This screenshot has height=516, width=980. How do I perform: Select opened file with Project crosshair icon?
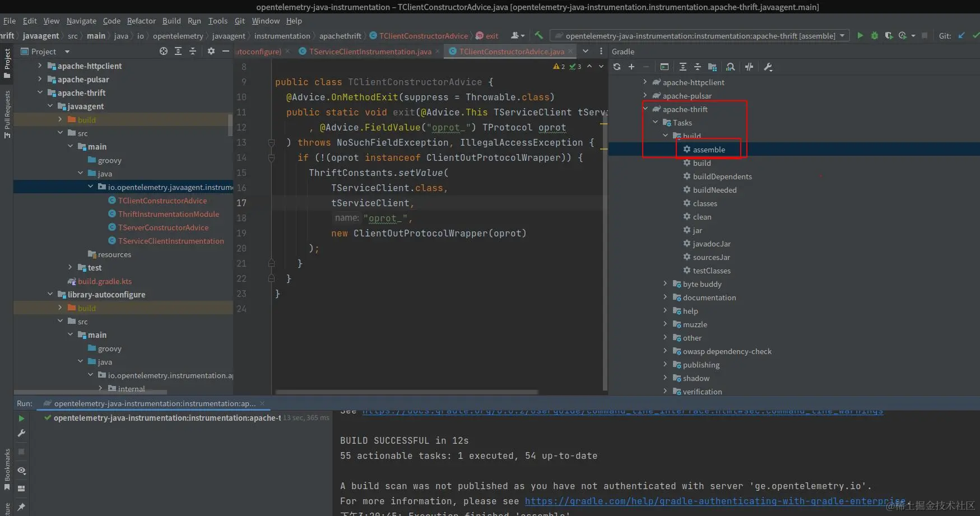(164, 51)
